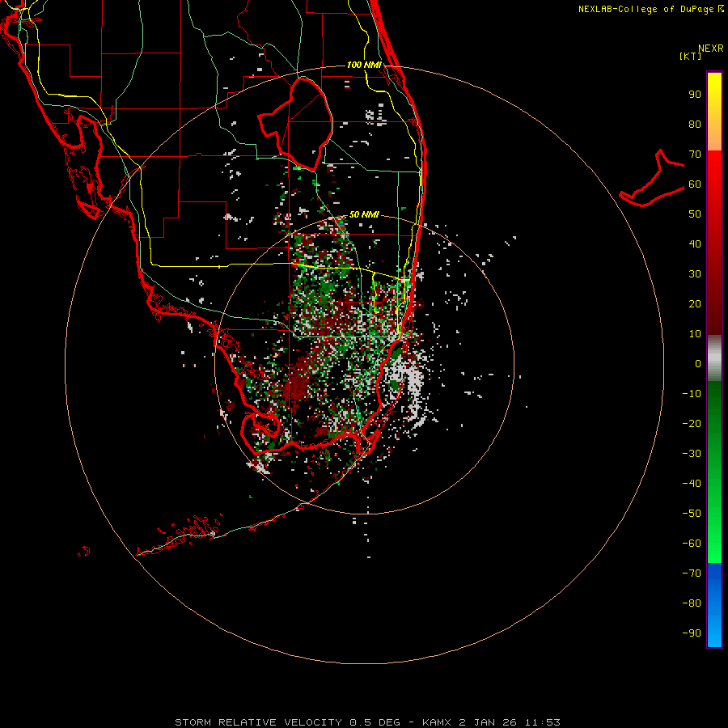This screenshot has height=728, width=728.
Task: Click the 90 value on the velocity scale
Action: click(x=695, y=95)
